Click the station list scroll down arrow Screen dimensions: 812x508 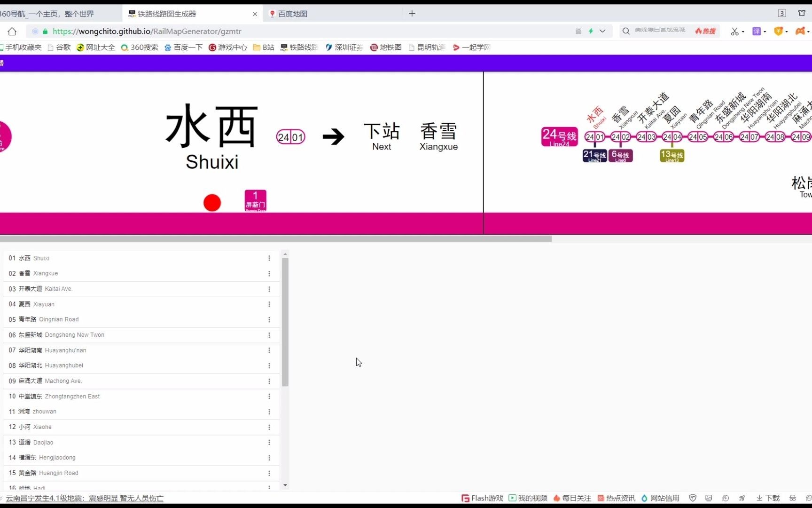[285, 485]
